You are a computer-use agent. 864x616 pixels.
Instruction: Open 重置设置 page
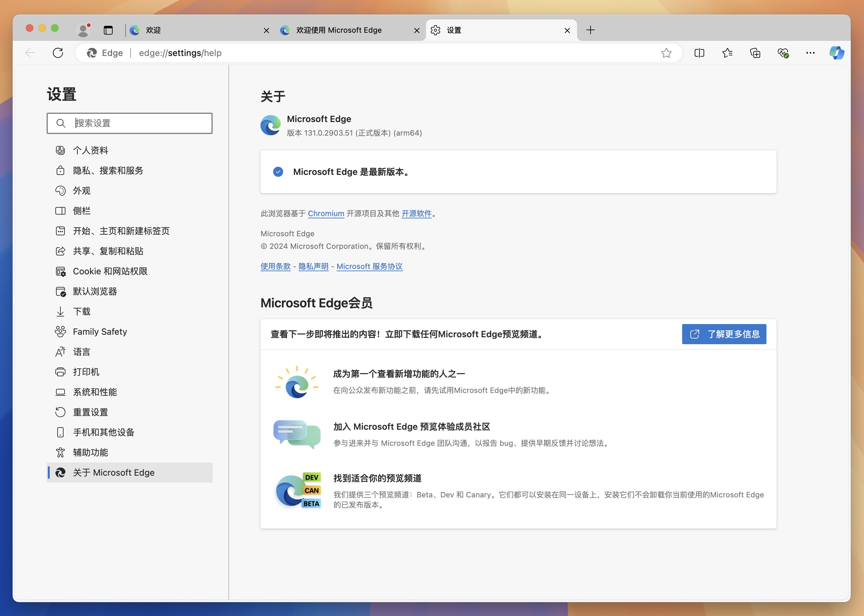(x=129, y=412)
